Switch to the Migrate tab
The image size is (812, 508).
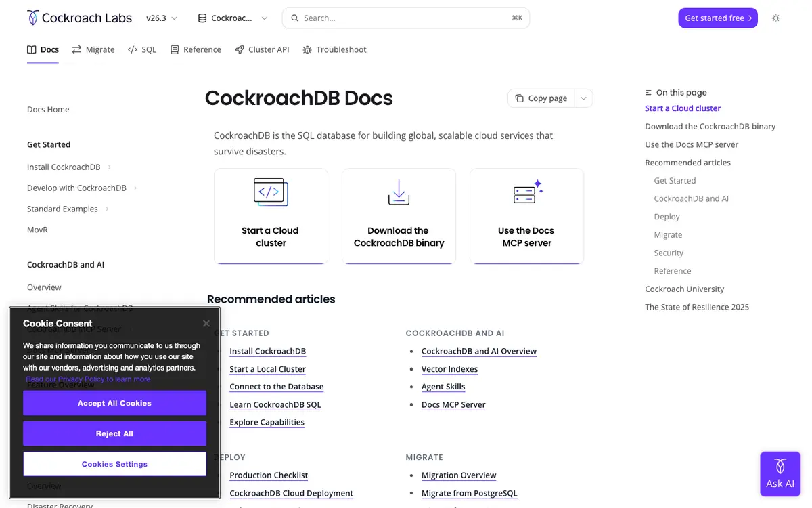coord(93,49)
